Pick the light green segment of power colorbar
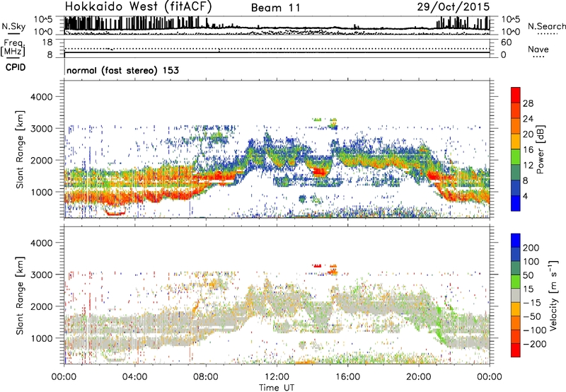 (516, 157)
